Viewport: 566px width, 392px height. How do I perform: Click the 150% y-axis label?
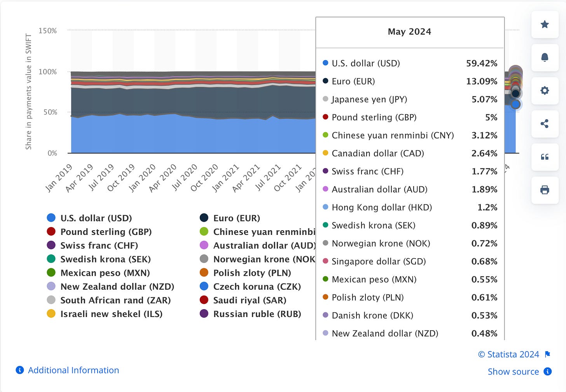(47, 31)
